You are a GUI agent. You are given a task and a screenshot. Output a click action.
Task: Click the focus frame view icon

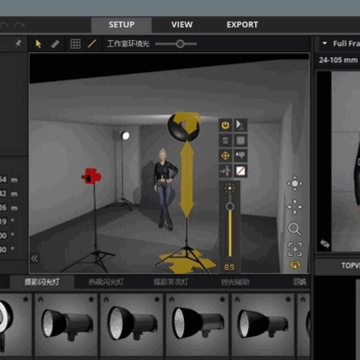click(x=295, y=249)
